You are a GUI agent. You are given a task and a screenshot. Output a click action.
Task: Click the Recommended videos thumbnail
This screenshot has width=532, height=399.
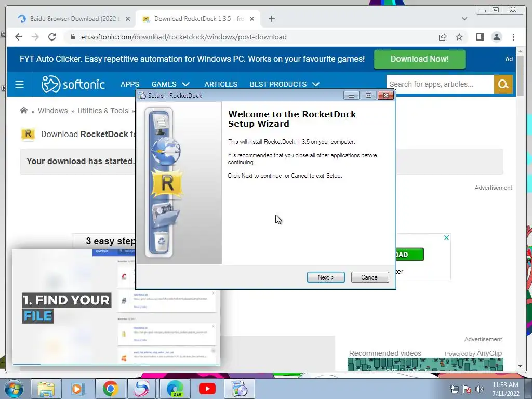(x=425, y=364)
